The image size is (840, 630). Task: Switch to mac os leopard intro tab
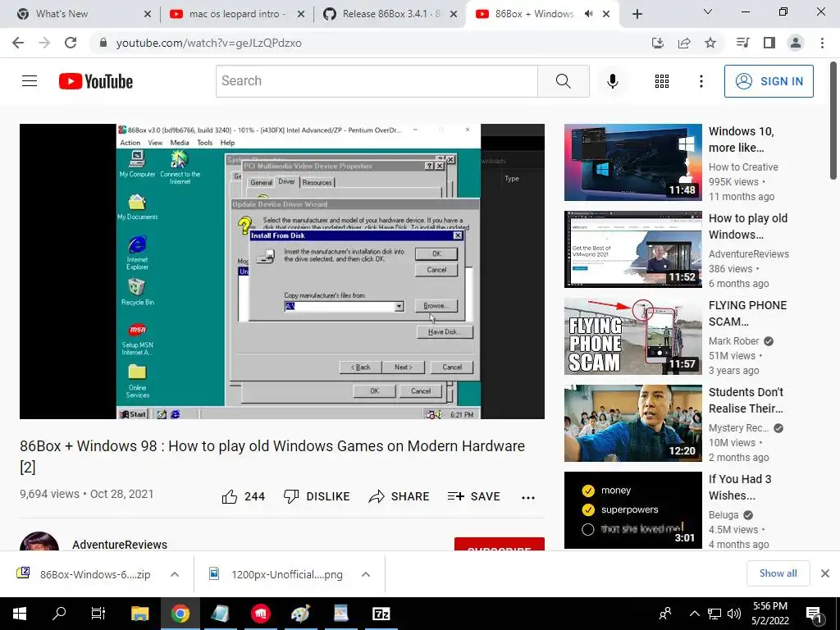236,14
